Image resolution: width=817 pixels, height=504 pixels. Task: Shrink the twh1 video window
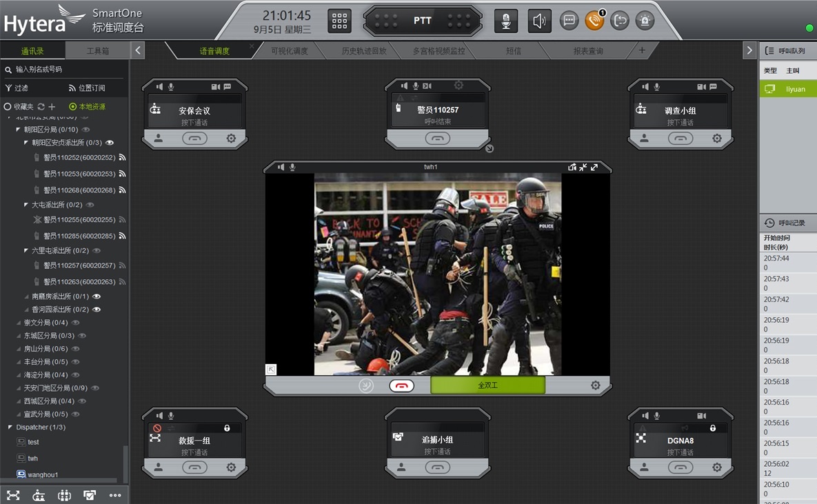coord(583,167)
